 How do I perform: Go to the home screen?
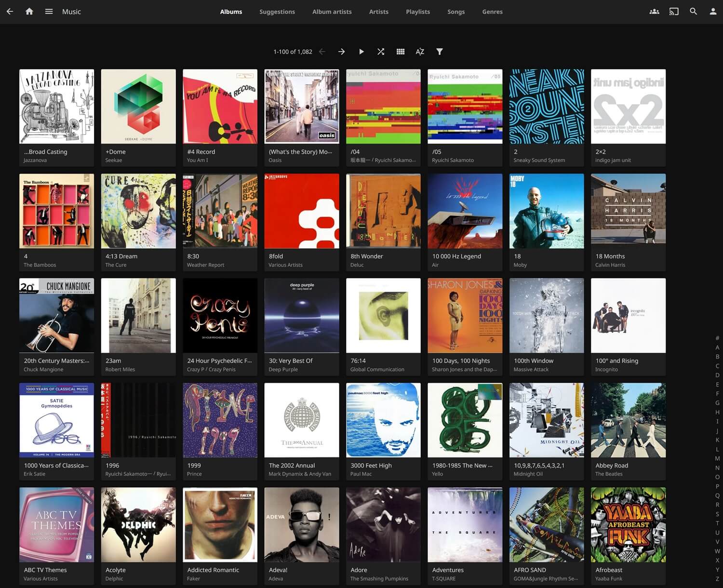[29, 11]
